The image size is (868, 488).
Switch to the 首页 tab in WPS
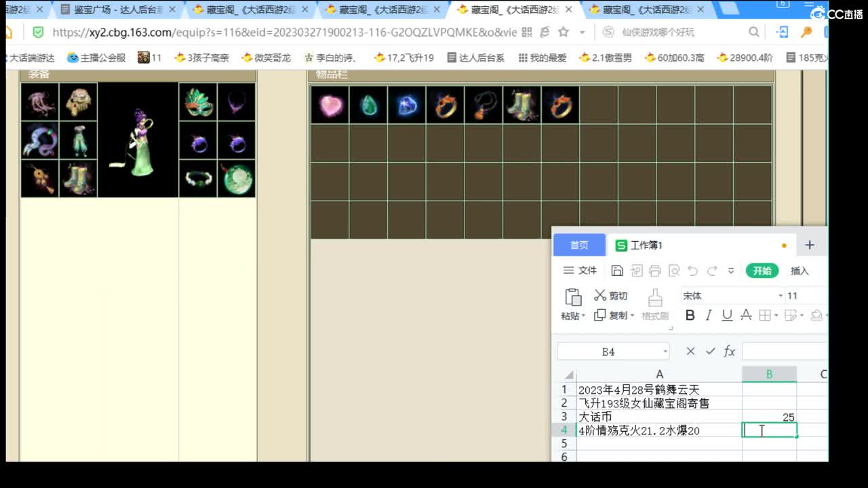(579, 245)
